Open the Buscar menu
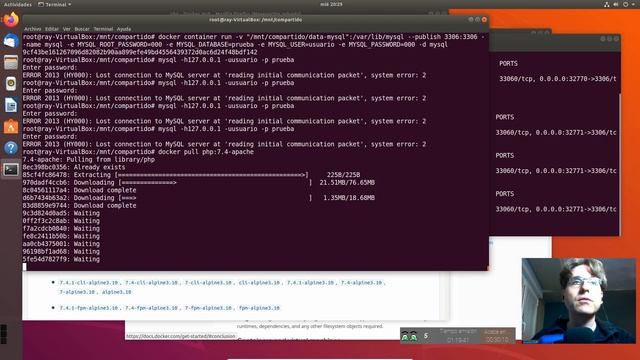 pos(82,29)
